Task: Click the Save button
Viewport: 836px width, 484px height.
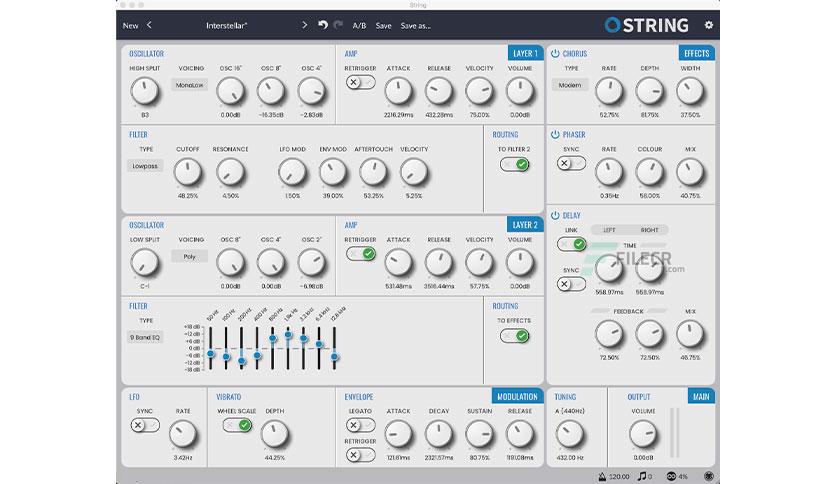Action: pos(383,26)
